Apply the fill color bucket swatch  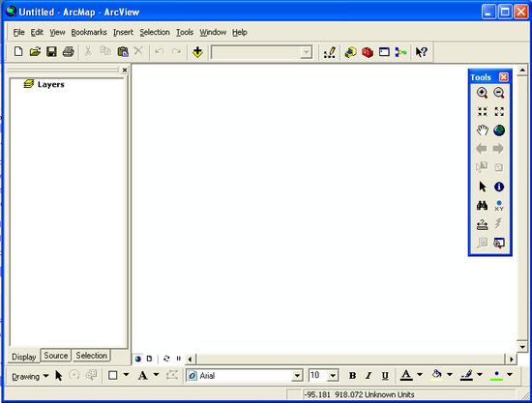pyautogui.click(x=437, y=375)
